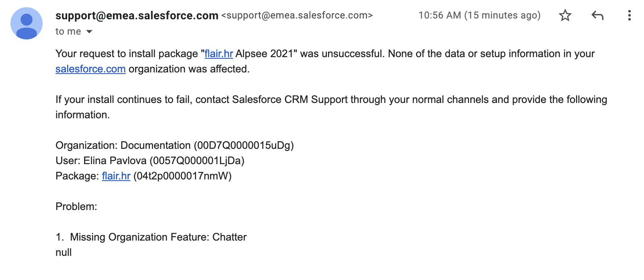Click the Organization ID (00D7Q0000015uDg)
Image resolution: width=644 pixels, height=280 pixels.
245,146
